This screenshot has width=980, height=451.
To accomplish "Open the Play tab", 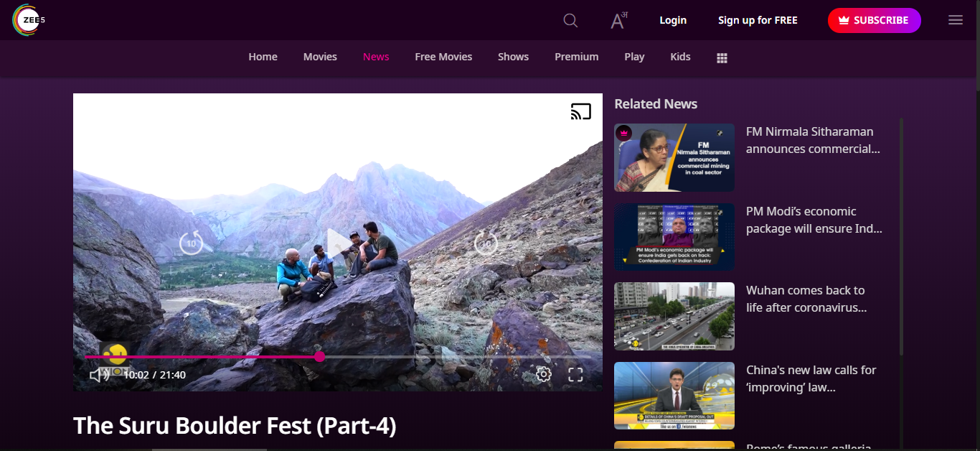I will (x=634, y=57).
